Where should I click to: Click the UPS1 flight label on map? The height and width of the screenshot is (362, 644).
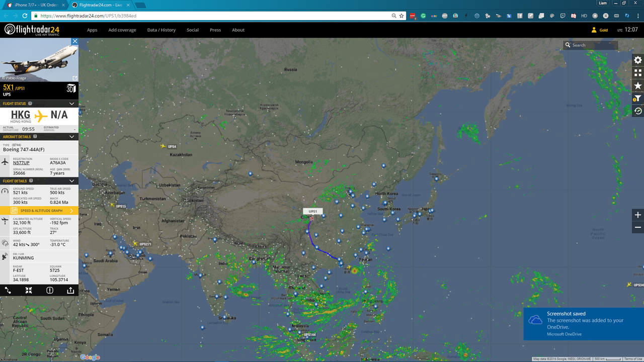pyautogui.click(x=313, y=212)
